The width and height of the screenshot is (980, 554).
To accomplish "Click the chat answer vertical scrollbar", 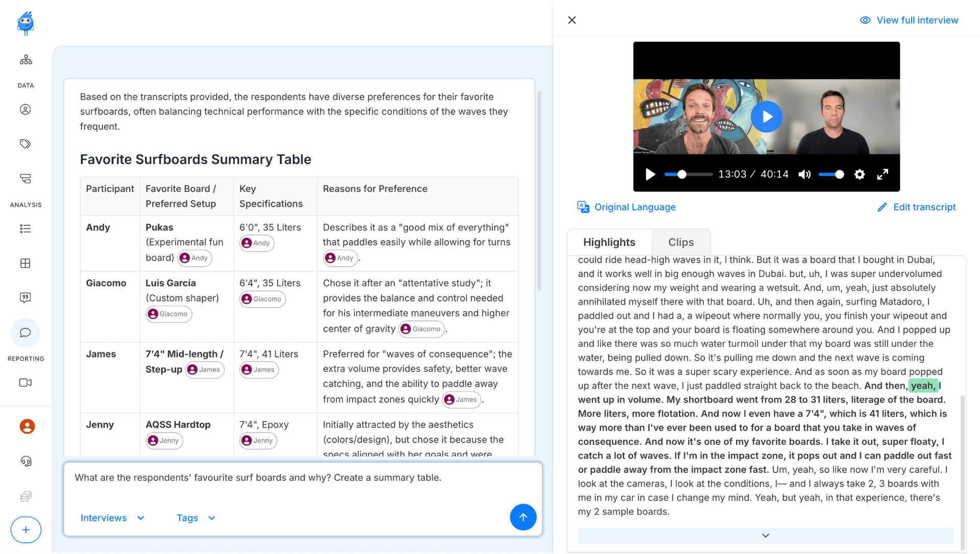I will [x=539, y=191].
